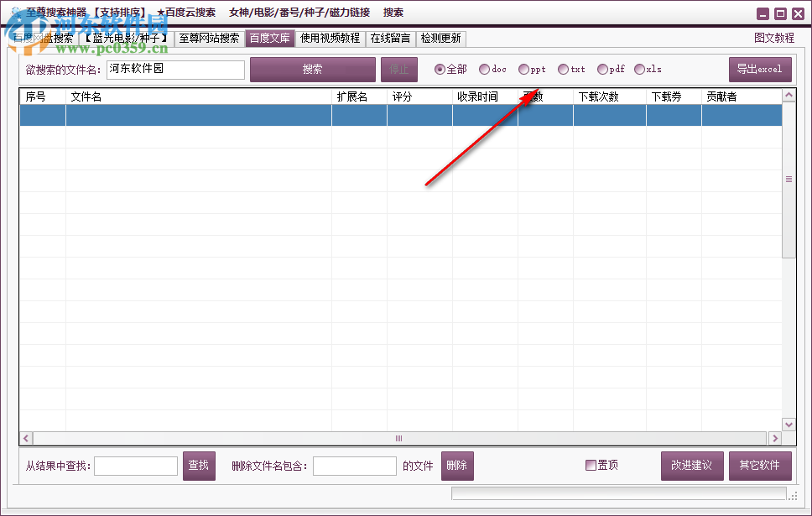Click the 从结果中查找 filter input field
This screenshot has width=812, height=516.
pyautogui.click(x=136, y=466)
